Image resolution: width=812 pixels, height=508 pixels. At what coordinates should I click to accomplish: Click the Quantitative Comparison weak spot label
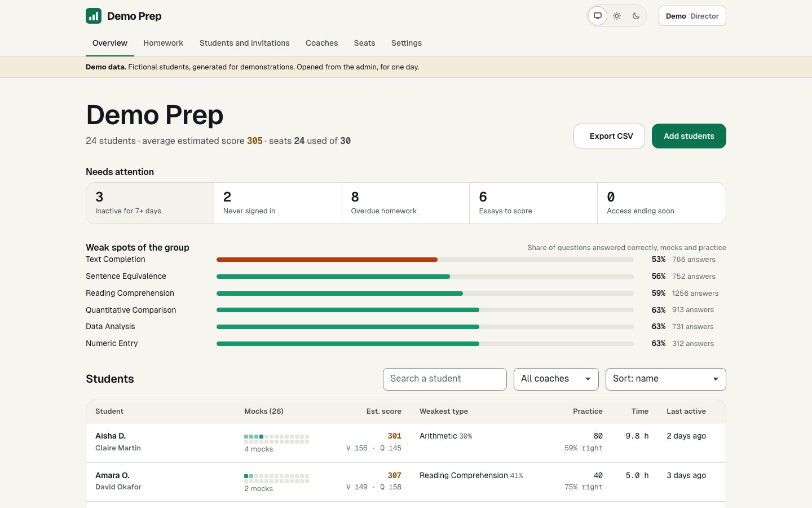(x=131, y=310)
